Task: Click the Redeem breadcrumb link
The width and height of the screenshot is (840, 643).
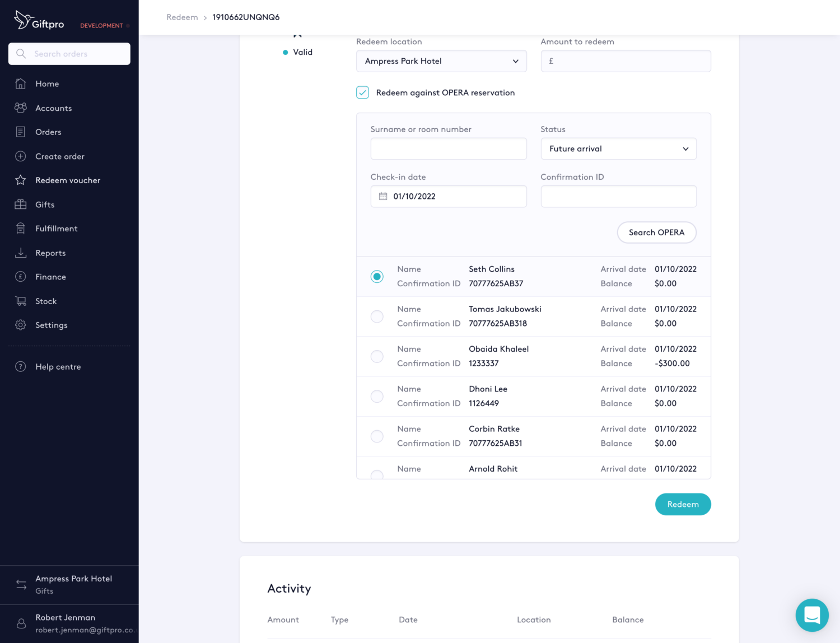Action: click(182, 17)
